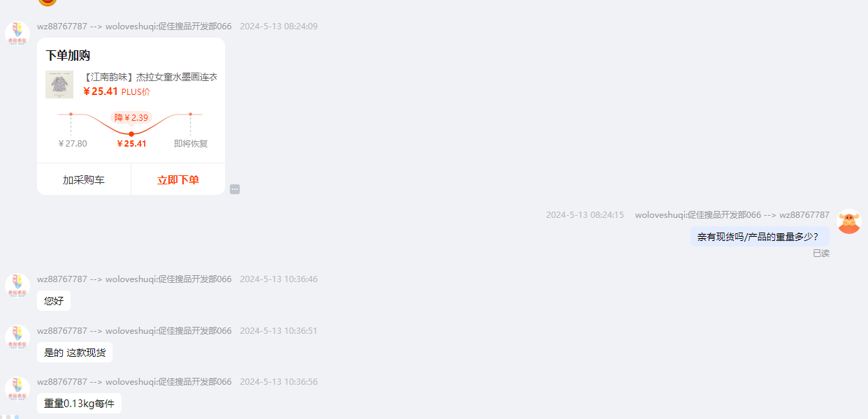Click the 即将恢复 label under the curve
Viewport: 868px width, 419px height.
[191, 144]
